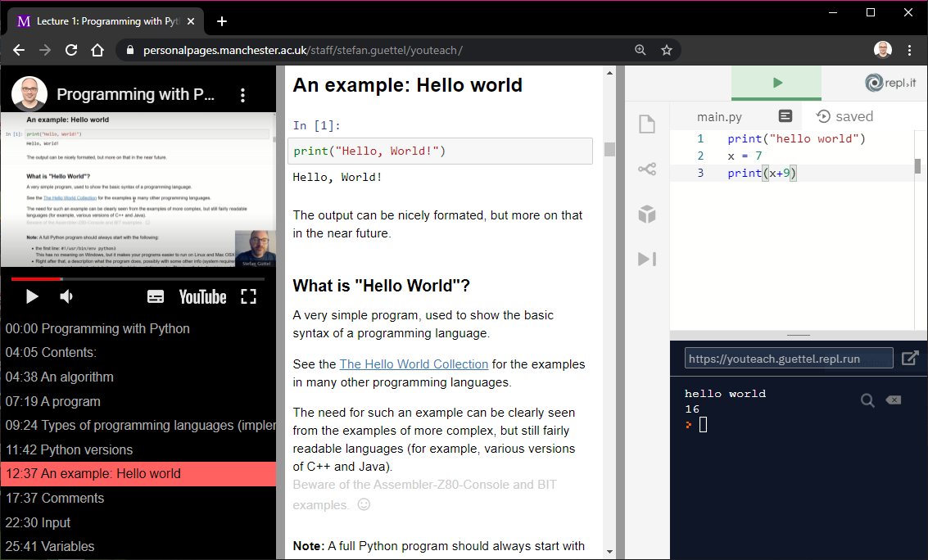Open the Packages cube icon
Screen dimensions: 928x560
[x=647, y=215]
